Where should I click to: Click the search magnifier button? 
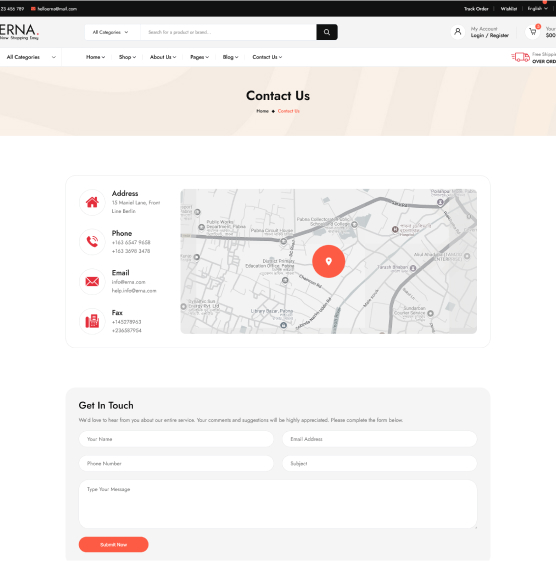327,32
